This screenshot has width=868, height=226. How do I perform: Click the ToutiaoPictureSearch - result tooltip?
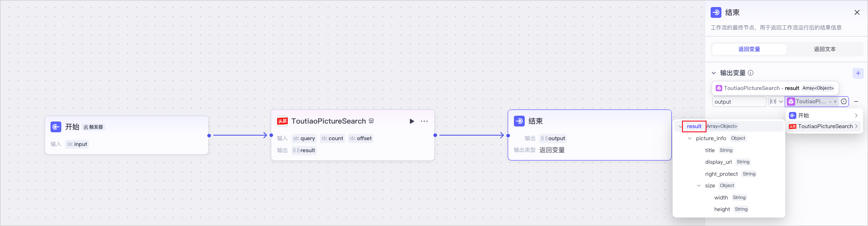[x=775, y=88]
